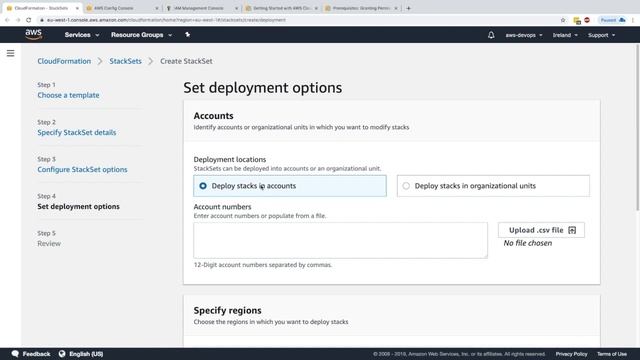Open the hamburger side navigation menu
Viewport: 640px width, 360px height.
click(x=11, y=53)
